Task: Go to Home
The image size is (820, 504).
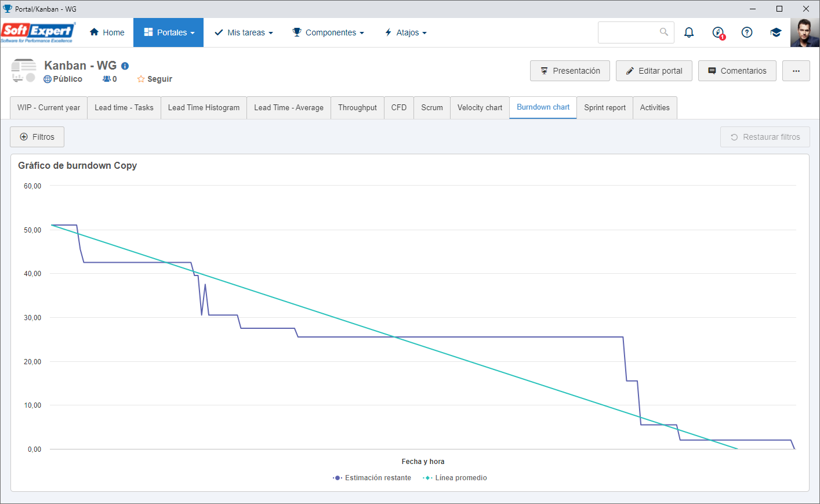Action: (107, 32)
